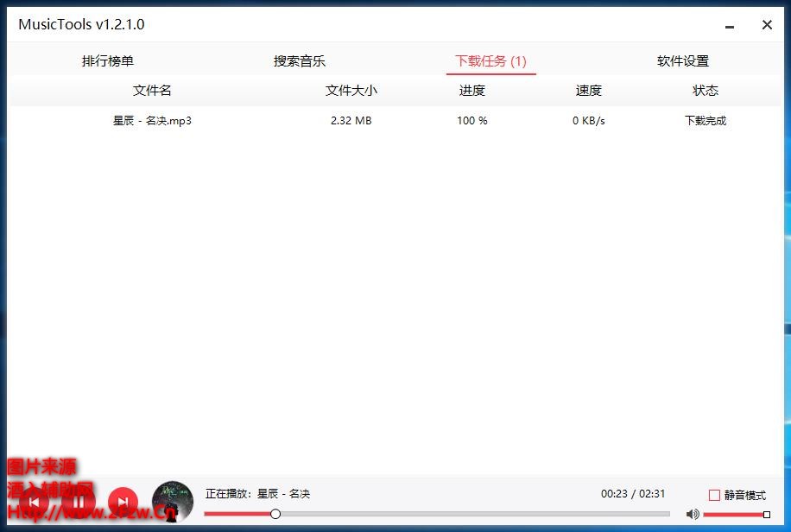
Task: Click the 2.32 MB file size cell
Action: [351, 121]
